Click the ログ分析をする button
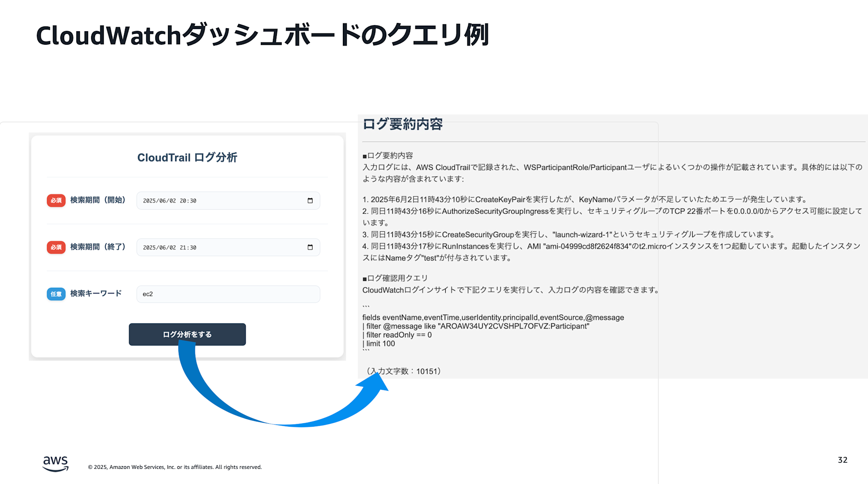This screenshot has width=868, height=484. (187, 334)
